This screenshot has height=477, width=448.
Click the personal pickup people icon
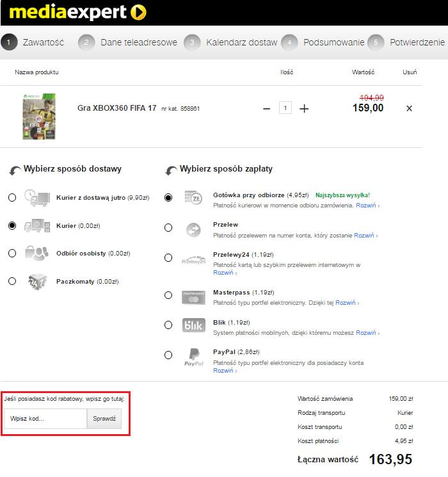point(37,253)
